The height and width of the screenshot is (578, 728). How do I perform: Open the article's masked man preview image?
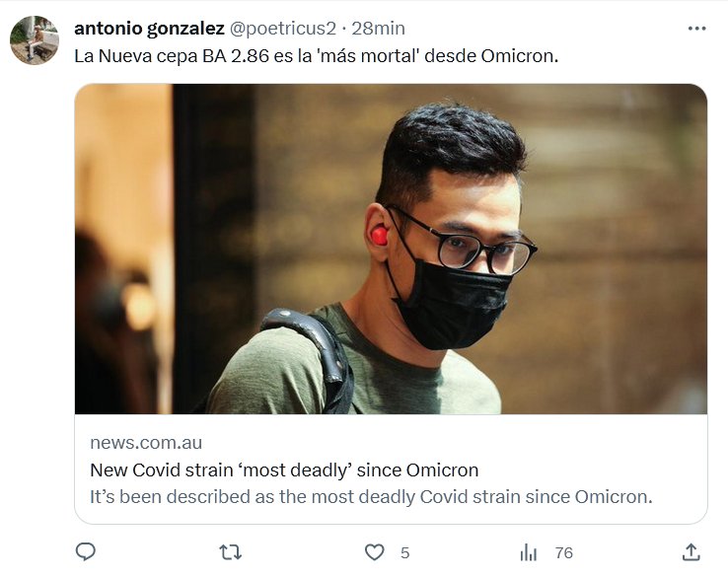(x=391, y=249)
